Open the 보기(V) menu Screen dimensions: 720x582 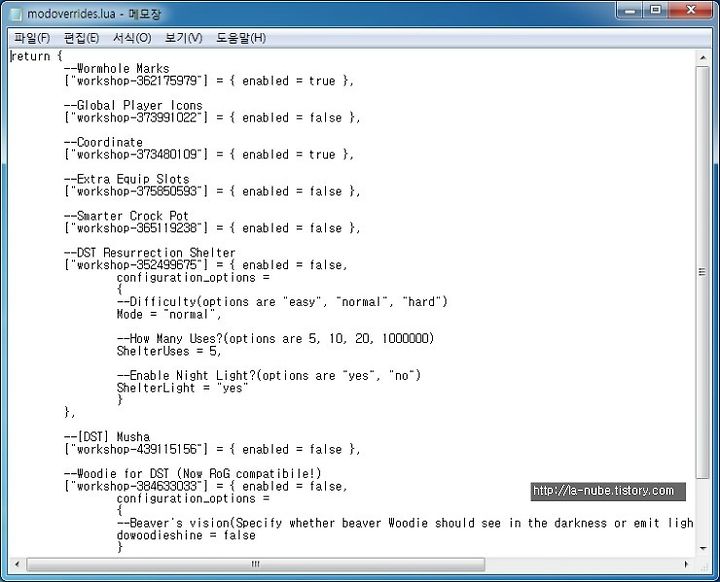pyautogui.click(x=184, y=38)
